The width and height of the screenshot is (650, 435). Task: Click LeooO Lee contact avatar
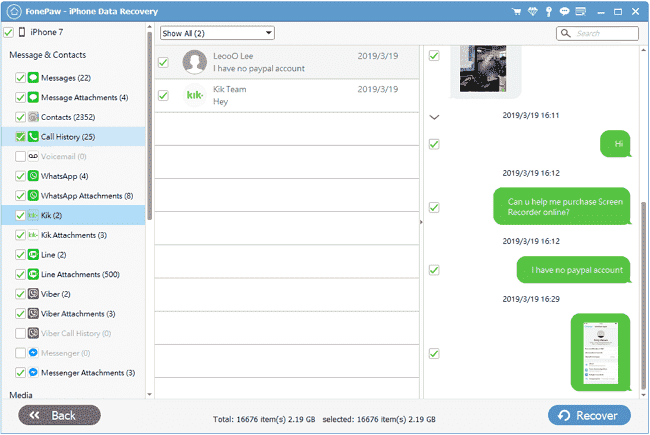tap(194, 62)
